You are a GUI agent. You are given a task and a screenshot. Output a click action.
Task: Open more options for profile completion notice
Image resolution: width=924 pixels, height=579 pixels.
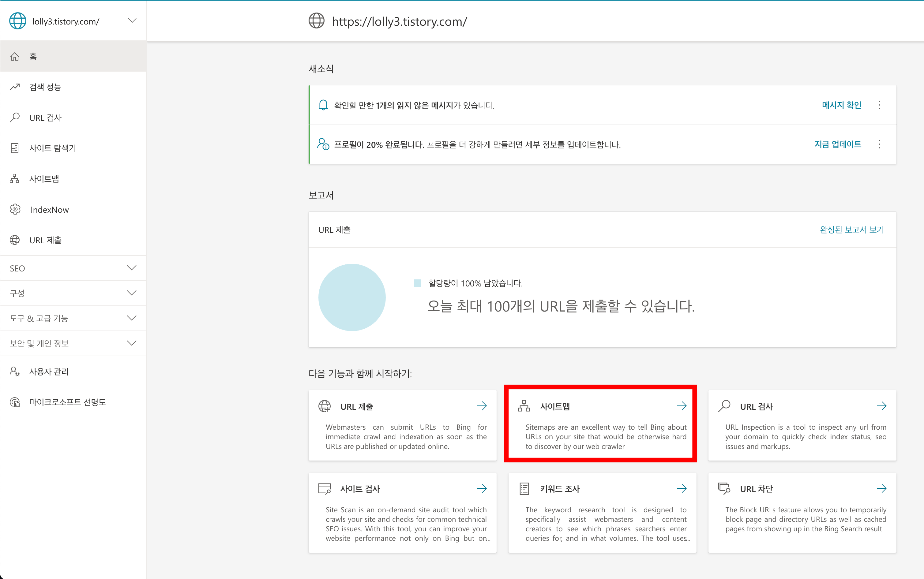879,144
